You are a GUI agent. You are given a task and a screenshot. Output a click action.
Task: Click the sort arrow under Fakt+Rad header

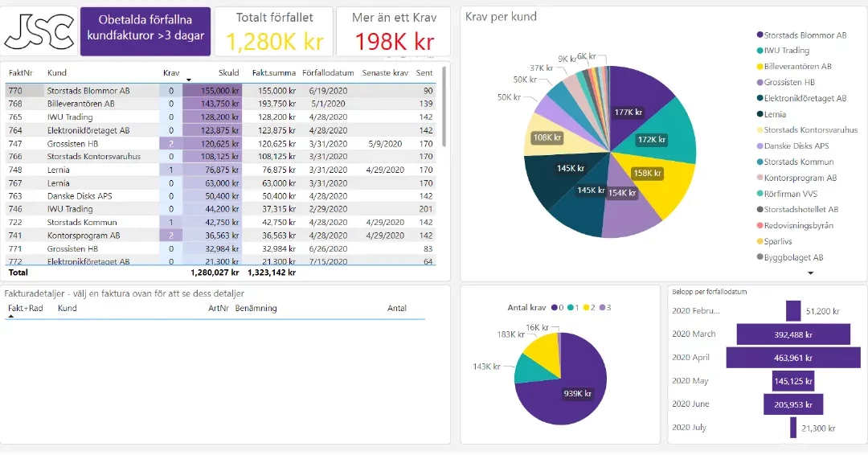pos(11,317)
